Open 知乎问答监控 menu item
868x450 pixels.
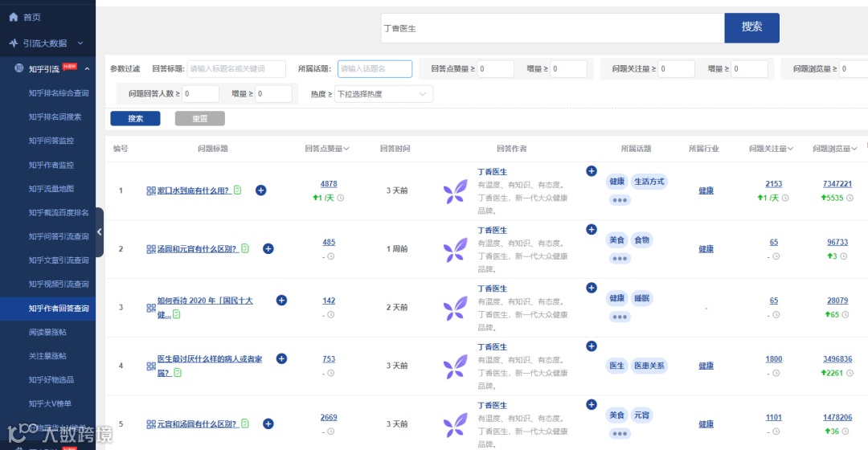coord(51,141)
